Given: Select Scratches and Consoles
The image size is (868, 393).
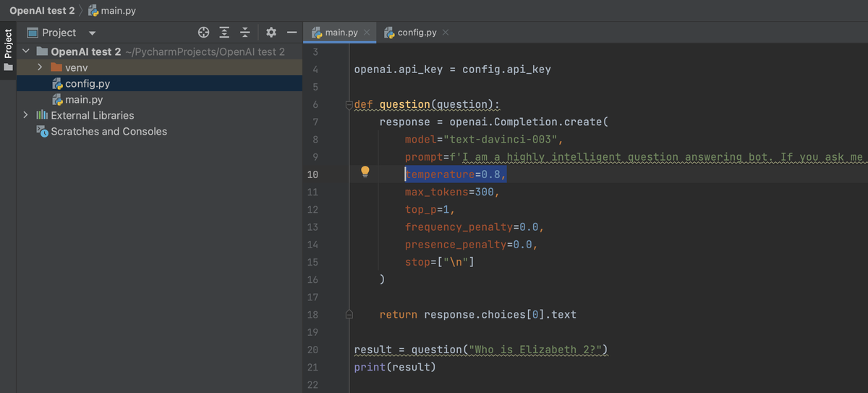Looking at the screenshot, I should click(x=109, y=131).
